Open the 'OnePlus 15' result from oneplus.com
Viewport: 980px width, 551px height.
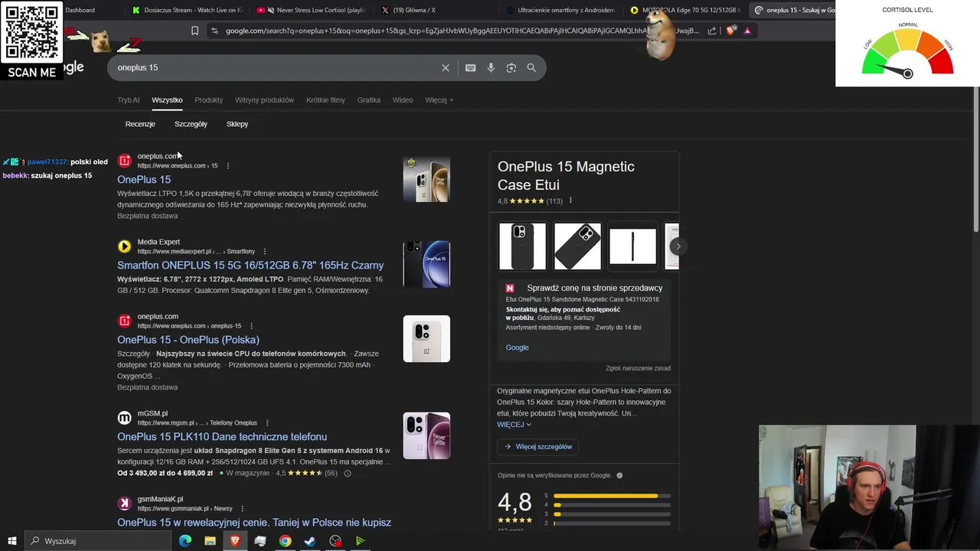tap(144, 179)
